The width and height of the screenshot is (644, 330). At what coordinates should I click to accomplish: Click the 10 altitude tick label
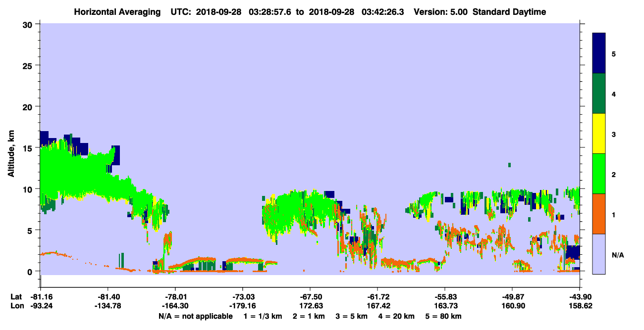click(x=29, y=189)
